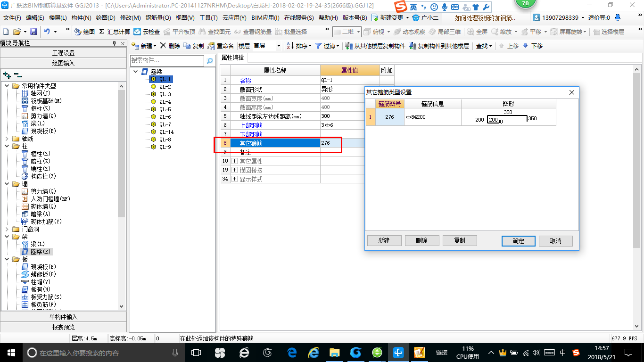This screenshot has width=644, height=362.
Task: Open 报表预览 section
Action: click(x=63, y=327)
